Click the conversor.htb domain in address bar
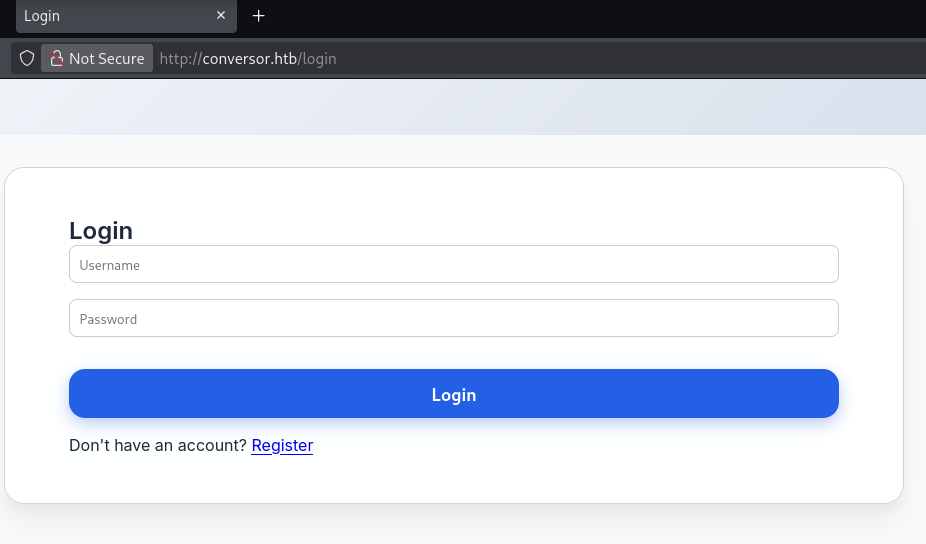Viewport: 926px width, 544px height. click(250, 59)
